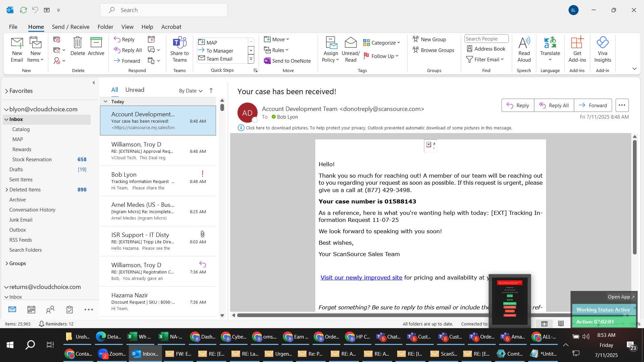Open the Follow Up dropdown

point(381,56)
